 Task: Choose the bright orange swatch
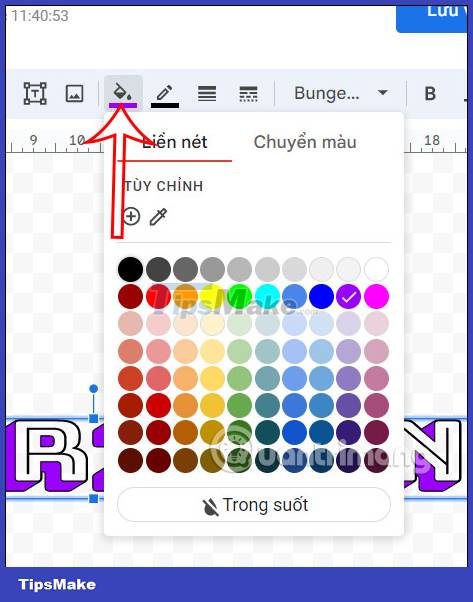(185, 296)
